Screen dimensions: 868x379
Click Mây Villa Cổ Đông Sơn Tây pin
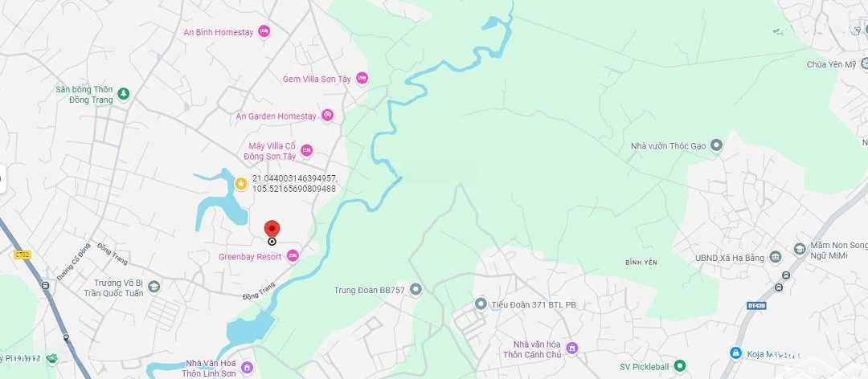[307, 150]
